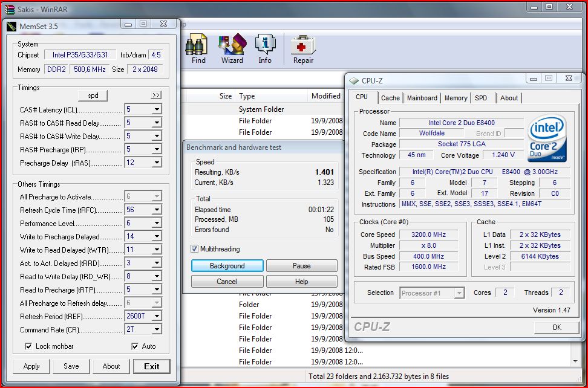Click the memory size value 2 x 2048
This screenshot has width=588, height=388.
[145, 70]
